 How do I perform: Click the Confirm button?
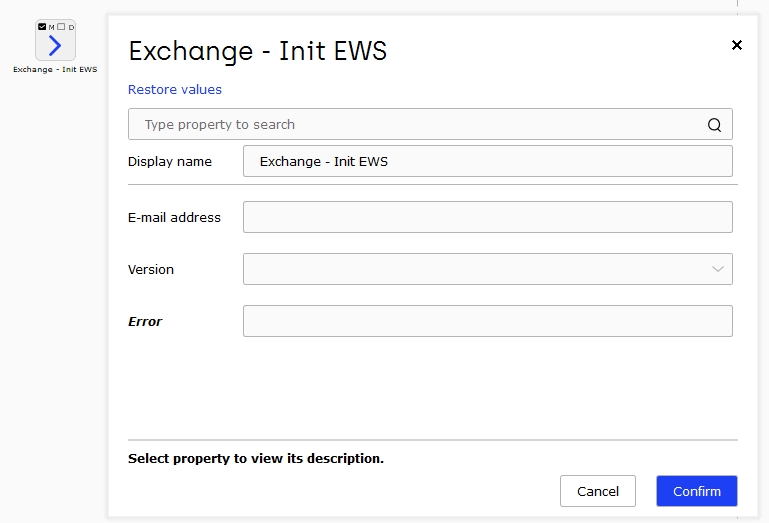pyautogui.click(x=697, y=491)
